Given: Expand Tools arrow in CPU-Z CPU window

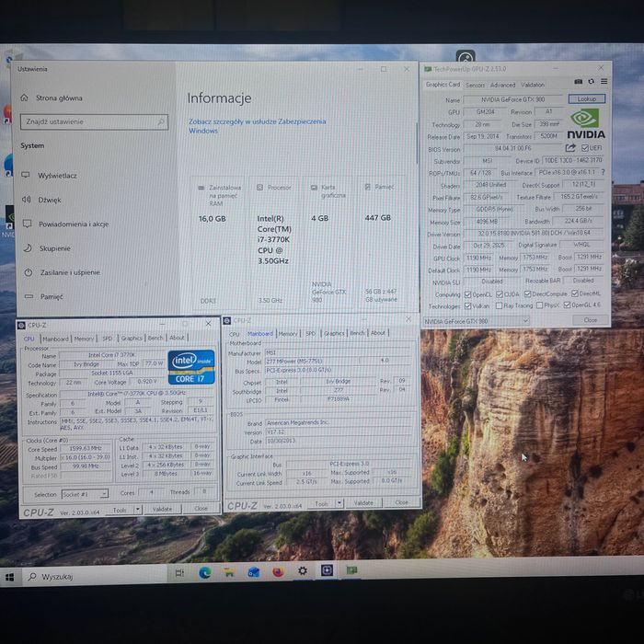Looking at the screenshot, I should 138,510.
